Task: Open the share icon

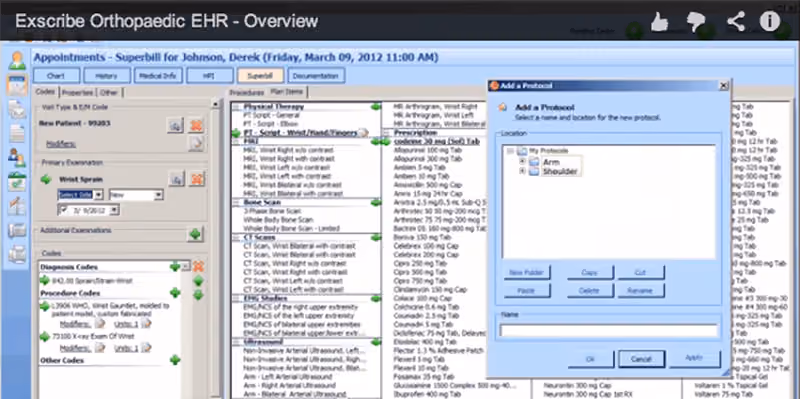Action: [x=735, y=21]
